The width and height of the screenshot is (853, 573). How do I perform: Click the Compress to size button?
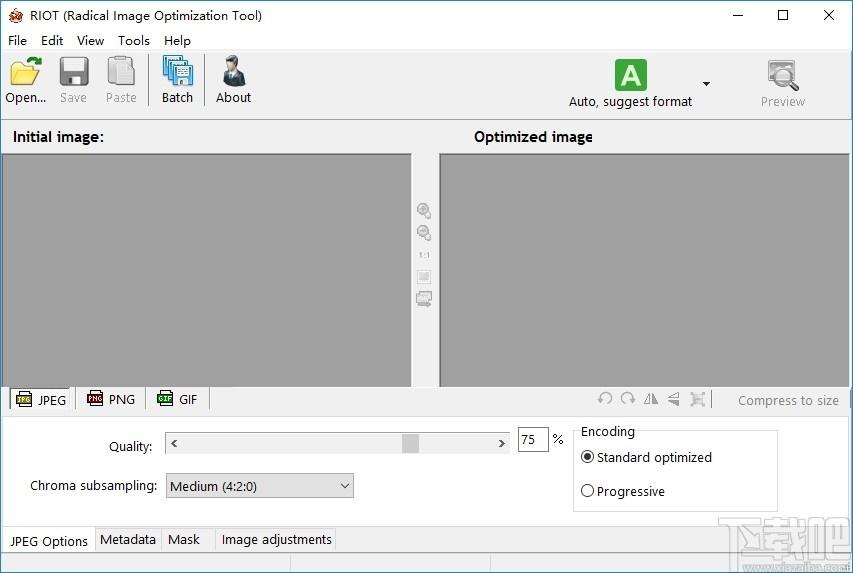pos(788,401)
